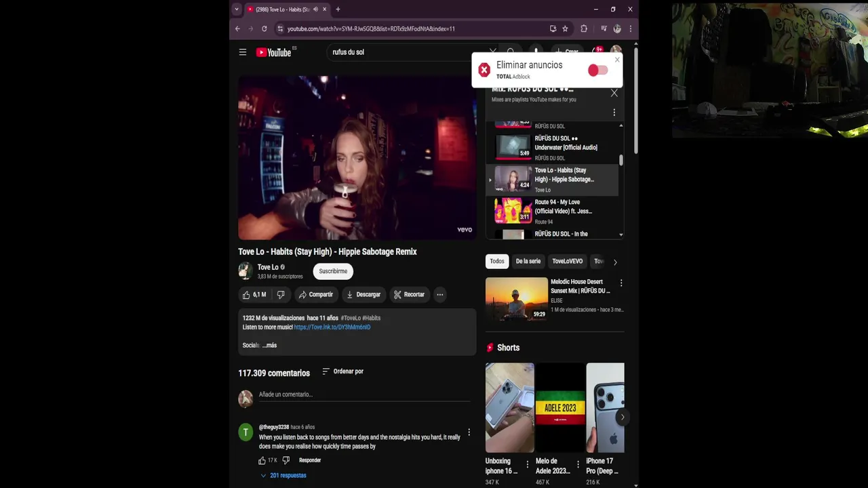The height and width of the screenshot is (488, 868).
Task: Open Chrome profile avatar
Action: point(617,28)
